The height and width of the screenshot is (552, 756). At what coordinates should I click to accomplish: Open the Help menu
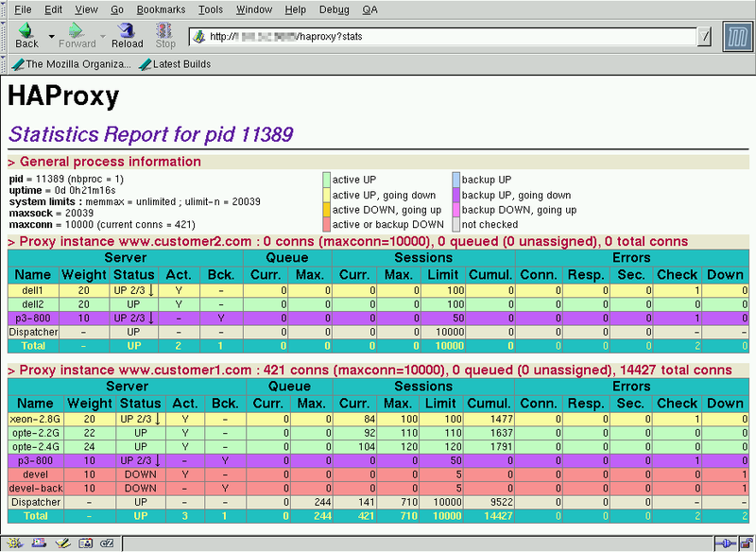pyautogui.click(x=296, y=9)
